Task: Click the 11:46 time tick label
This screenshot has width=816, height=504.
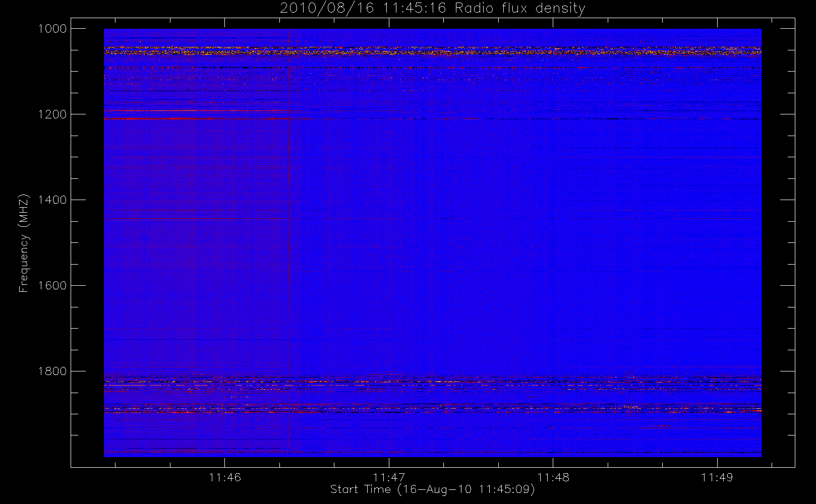Action: click(x=225, y=477)
